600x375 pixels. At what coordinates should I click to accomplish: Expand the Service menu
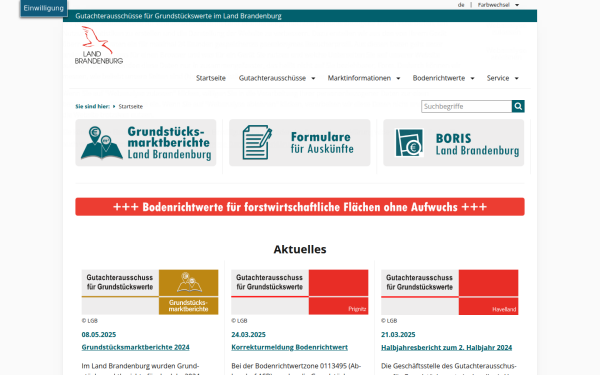click(x=502, y=78)
